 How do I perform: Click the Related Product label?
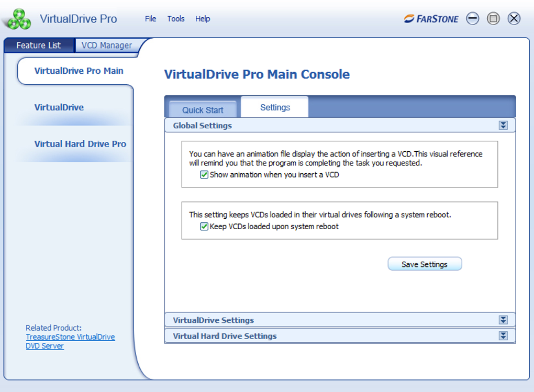pos(53,328)
